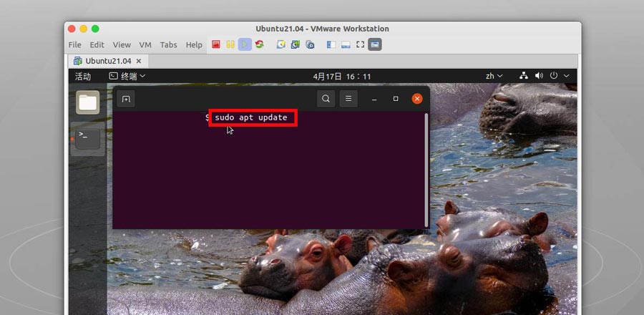Restart the guest with red-green arrows icon
The image size is (644, 315).
[259, 44]
